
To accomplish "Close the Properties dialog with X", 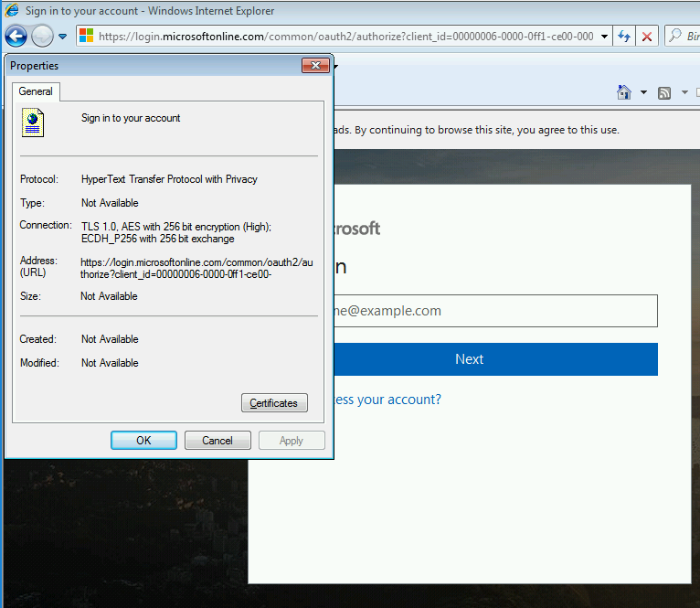I will 315,65.
